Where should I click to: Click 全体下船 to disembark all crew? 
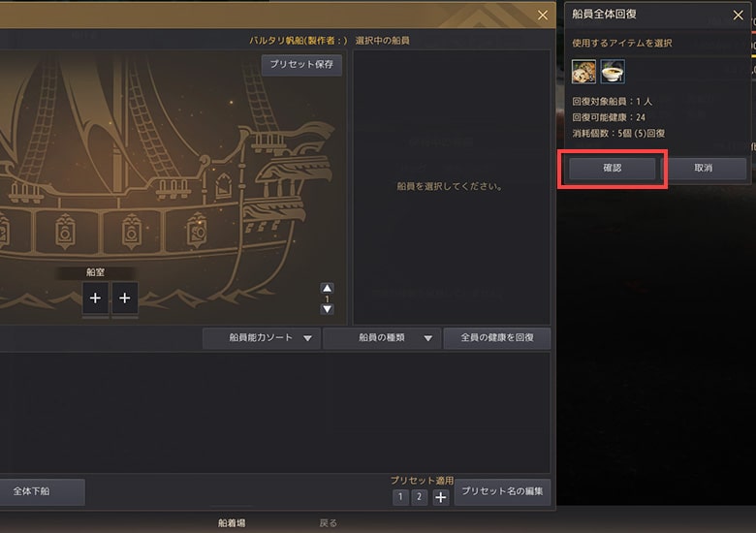(32, 491)
